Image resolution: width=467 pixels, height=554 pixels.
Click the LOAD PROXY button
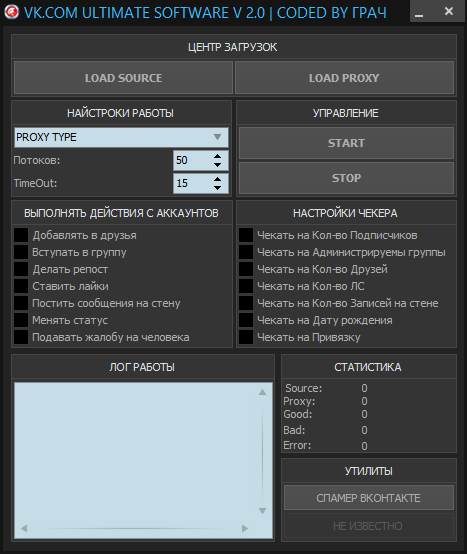pos(344,78)
